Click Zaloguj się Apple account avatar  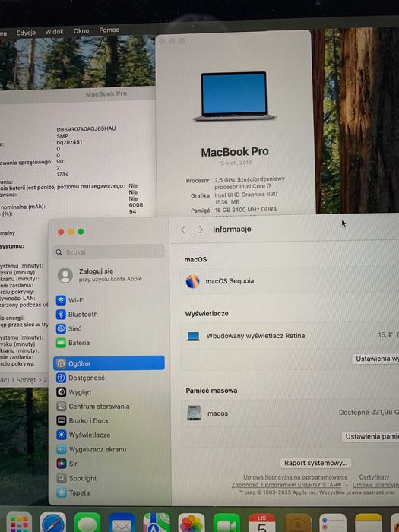point(65,275)
